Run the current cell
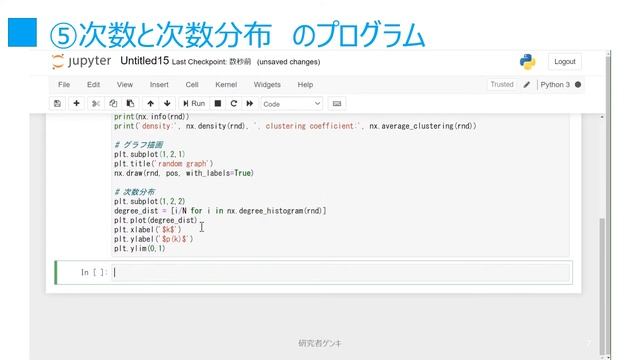The image size is (640, 360). tap(194, 104)
